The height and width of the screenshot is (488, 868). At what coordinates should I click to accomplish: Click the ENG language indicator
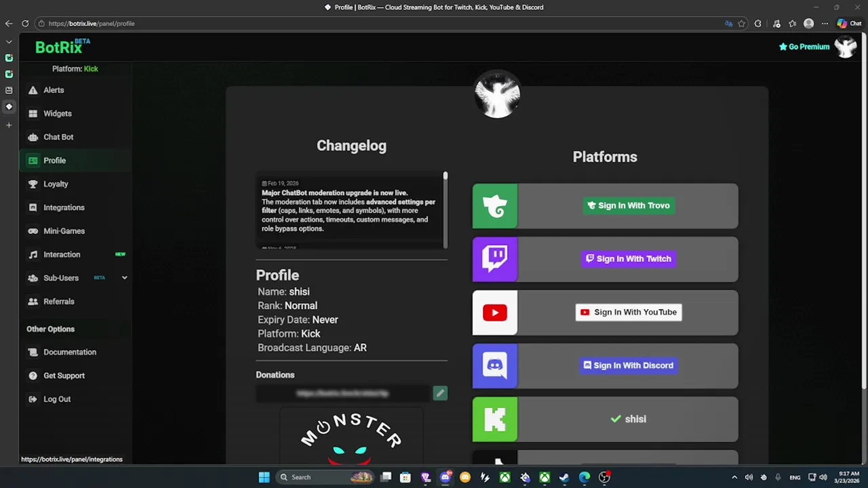pyautogui.click(x=795, y=477)
